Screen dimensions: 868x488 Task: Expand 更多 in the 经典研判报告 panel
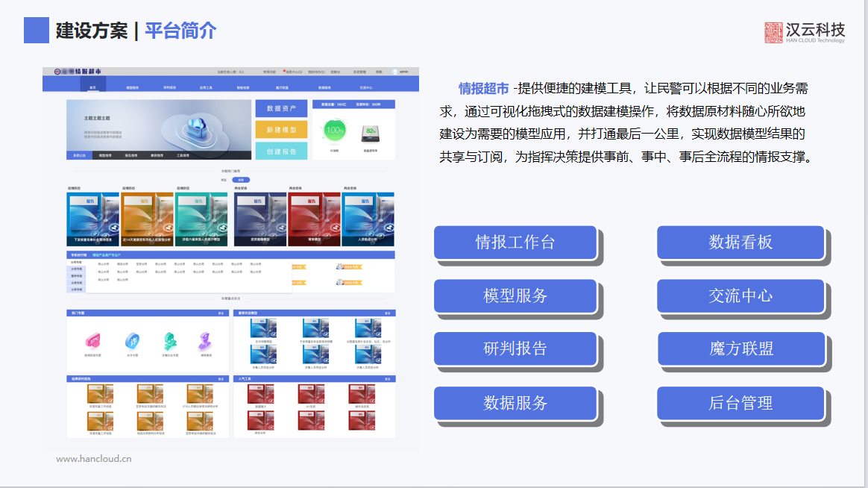click(x=221, y=379)
